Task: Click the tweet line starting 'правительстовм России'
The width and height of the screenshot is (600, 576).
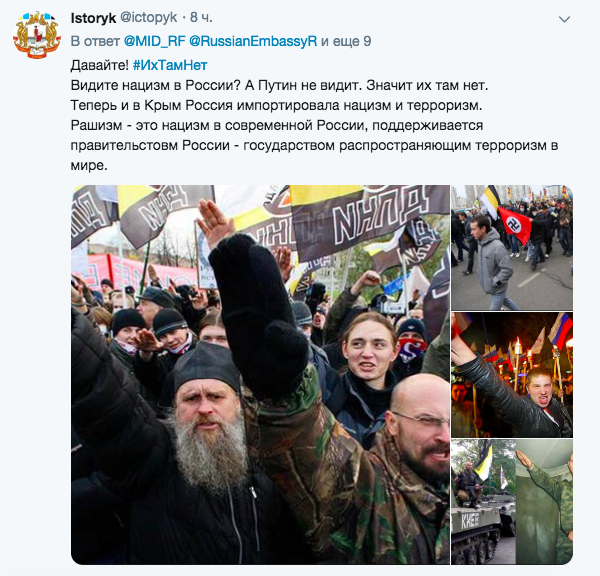Action: coord(314,145)
